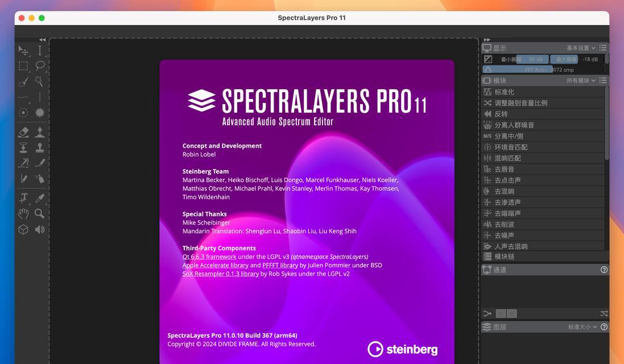Collapse the left toolbar with double arrows
Image resolution: width=624 pixels, height=364 pixels.
(x=43, y=40)
